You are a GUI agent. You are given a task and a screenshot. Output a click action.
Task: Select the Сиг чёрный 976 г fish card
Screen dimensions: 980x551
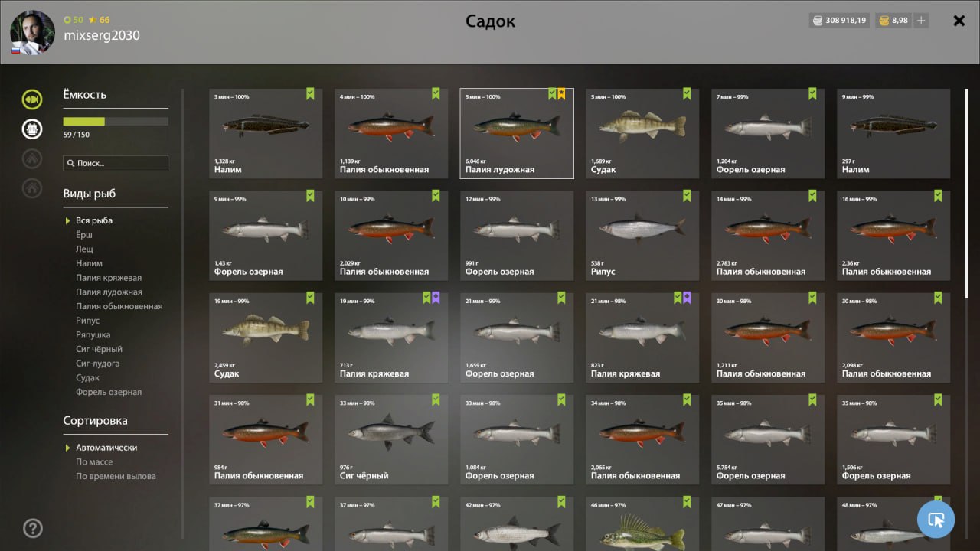point(391,439)
